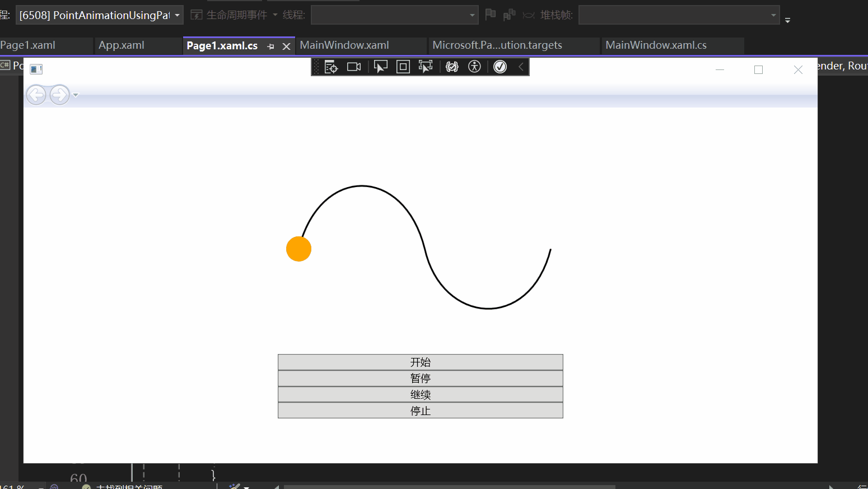
Task: Close the Page1.xaml.cs tab
Action: (286, 46)
